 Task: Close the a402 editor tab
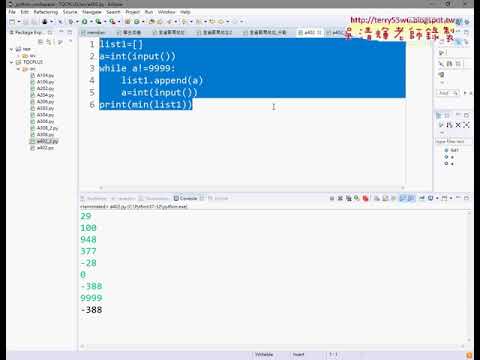coord(320,32)
